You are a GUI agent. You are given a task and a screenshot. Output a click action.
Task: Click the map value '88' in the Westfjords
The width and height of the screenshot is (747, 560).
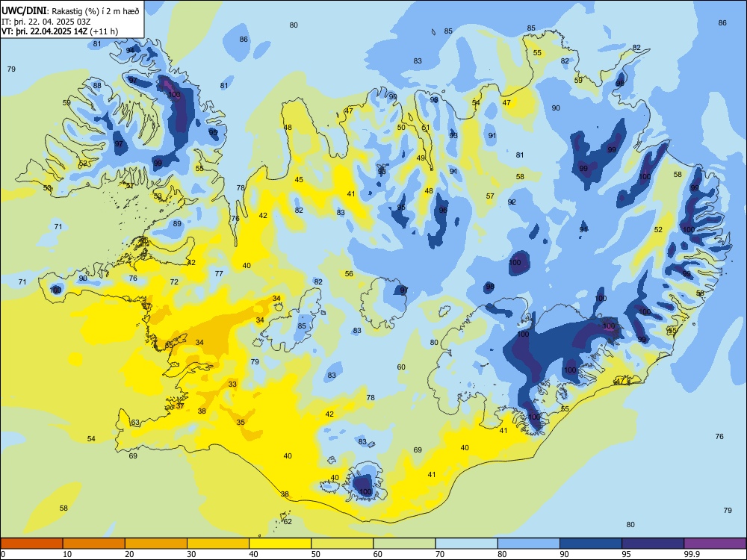tap(97, 86)
